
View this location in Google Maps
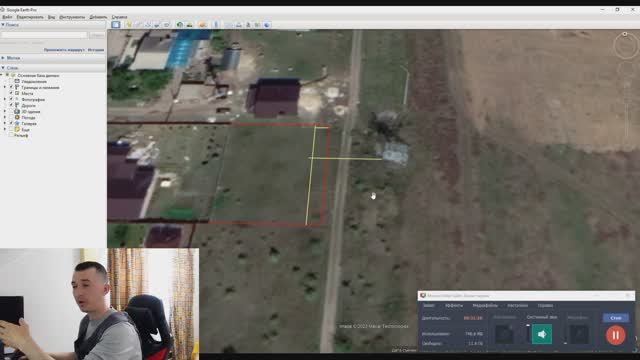click(x=258, y=25)
